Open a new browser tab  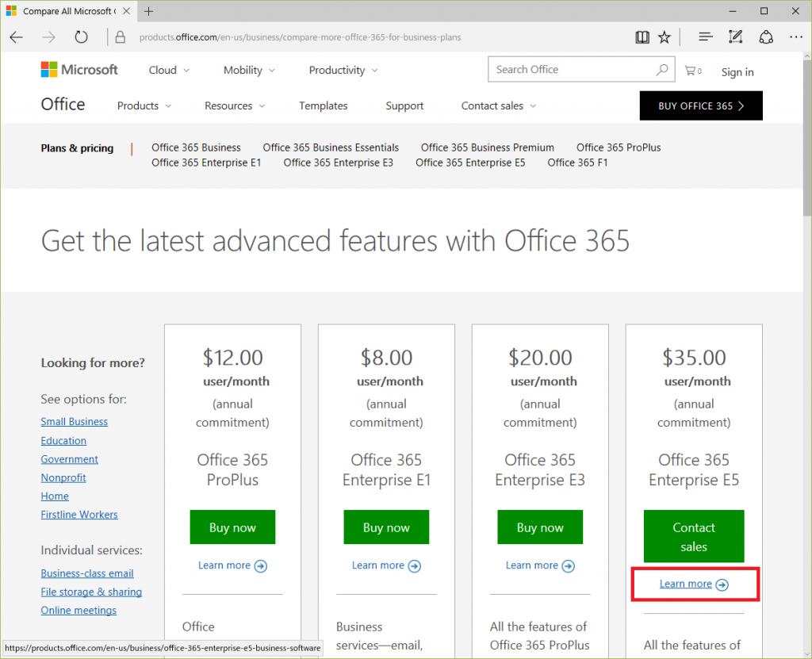click(148, 11)
